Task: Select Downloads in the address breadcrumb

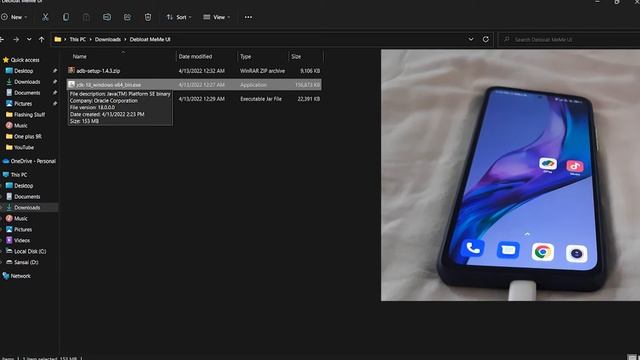Action: (108, 40)
